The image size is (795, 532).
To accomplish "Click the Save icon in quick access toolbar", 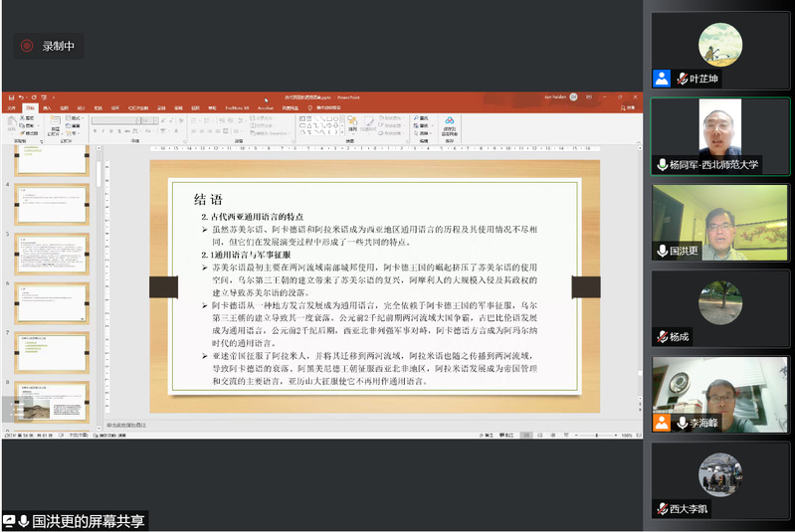I will tap(10, 97).
